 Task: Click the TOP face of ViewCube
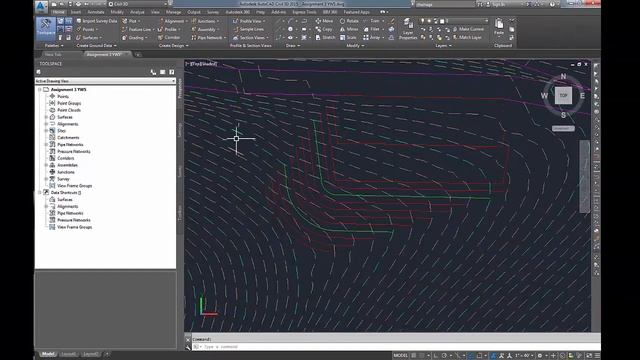[x=563, y=96]
